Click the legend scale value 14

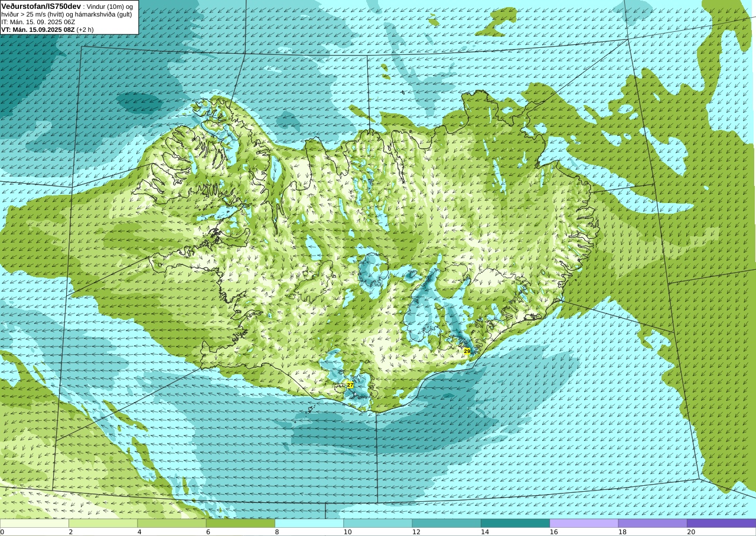pos(485,532)
